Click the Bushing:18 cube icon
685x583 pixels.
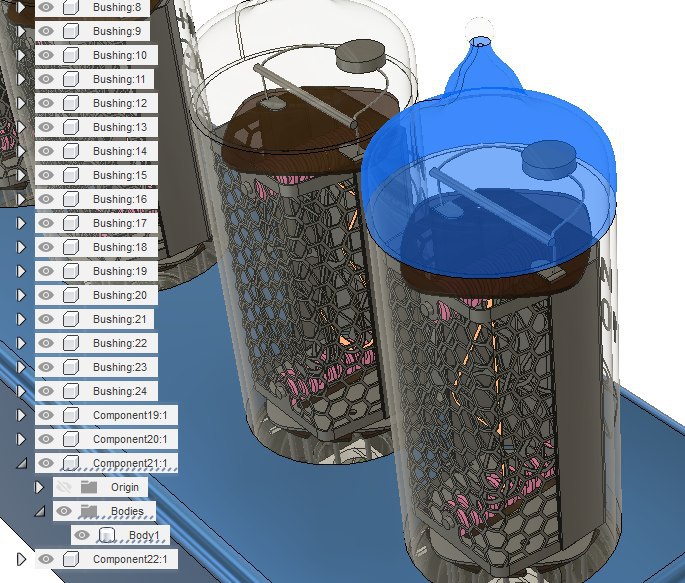[71, 247]
